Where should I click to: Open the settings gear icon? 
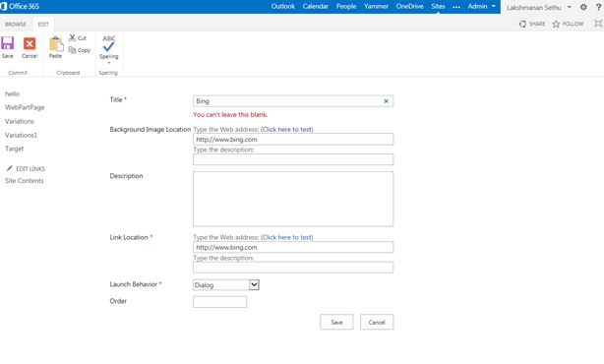(x=583, y=7)
